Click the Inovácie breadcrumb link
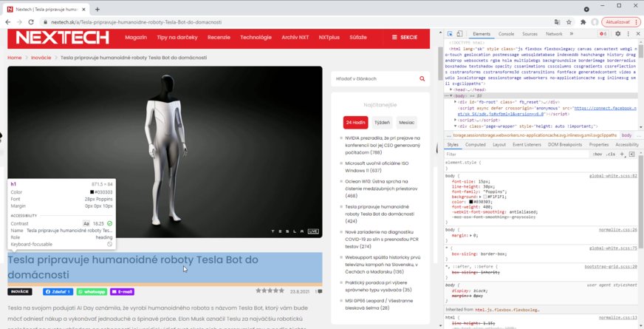Screen dimensions: 644x329 pos(41,57)
